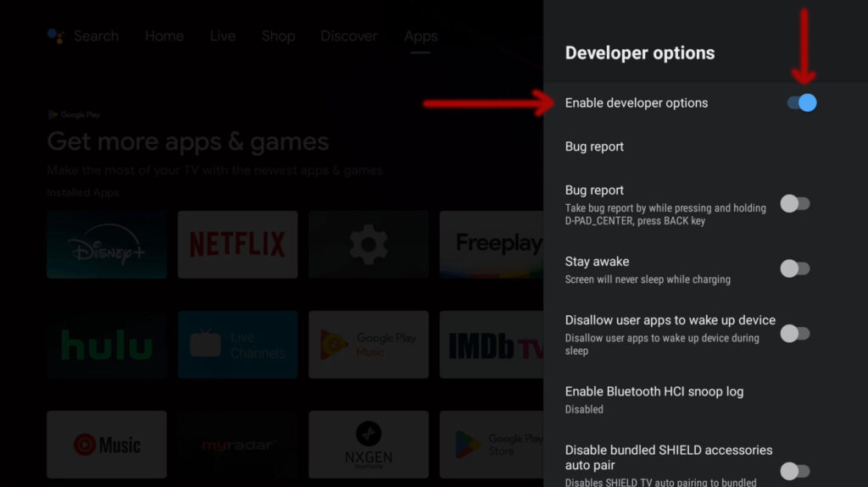This screenshot has width=868, height=487.
Task: Enable Disallow user apps to wake device
Action: tap(795, 333)
